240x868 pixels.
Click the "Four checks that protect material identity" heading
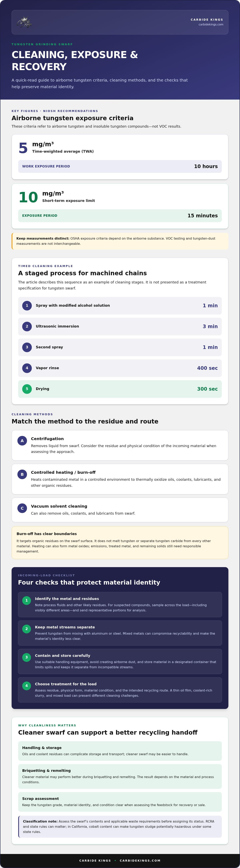(x=89, y=583)
